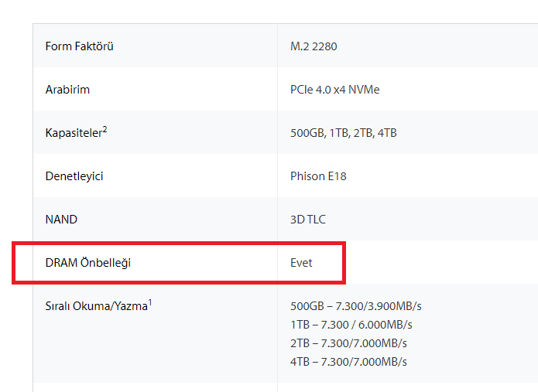The image size is (538, 392).
Task: Click the NAND row label
Action: coord(61,220)
